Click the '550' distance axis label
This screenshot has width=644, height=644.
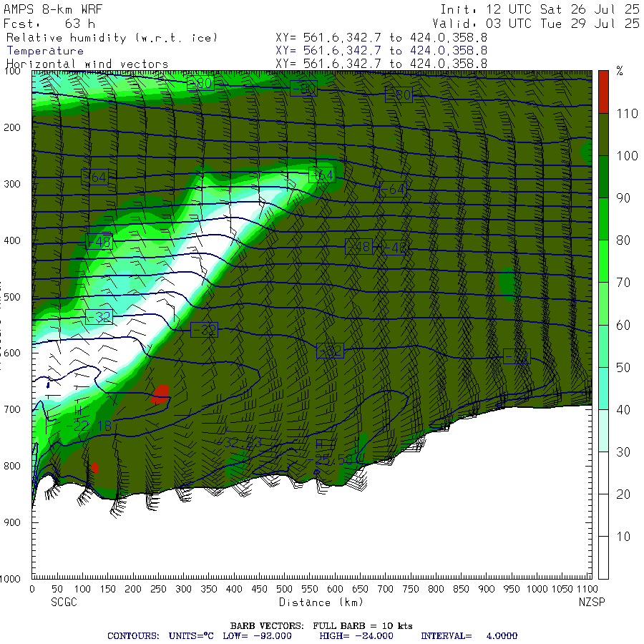[x=310, y=590]
